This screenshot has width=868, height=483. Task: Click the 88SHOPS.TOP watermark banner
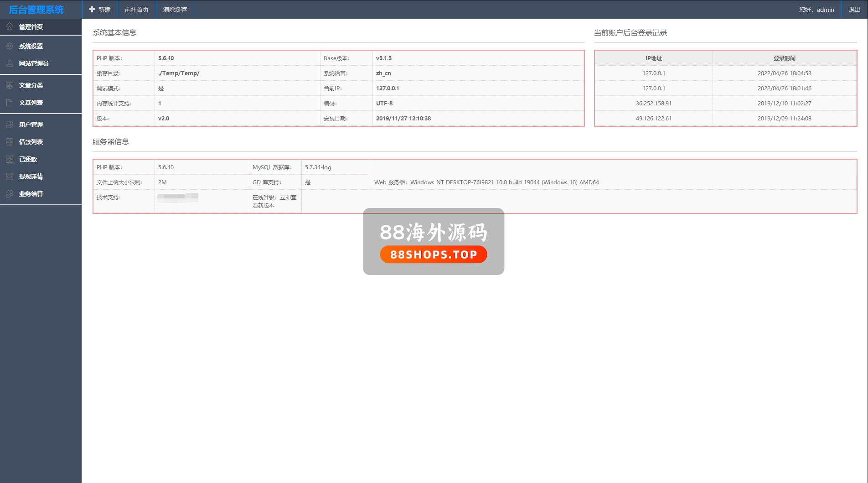[434, 254]
